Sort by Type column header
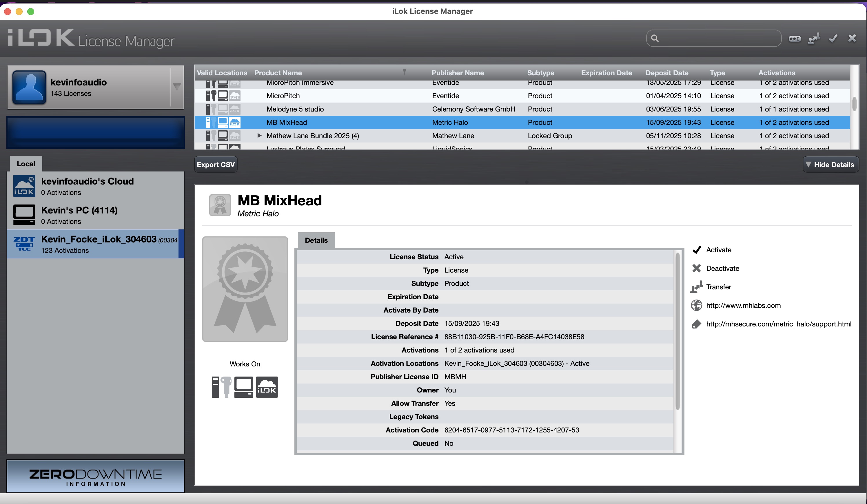The image size is (867, 504). click(717, 73)
